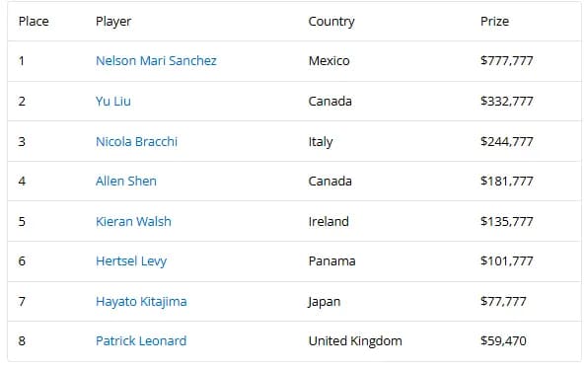Viewport: 588px width, 369px height.
Task: Click the Player column header
Action: pyautogui.click(x=113, y=22)
